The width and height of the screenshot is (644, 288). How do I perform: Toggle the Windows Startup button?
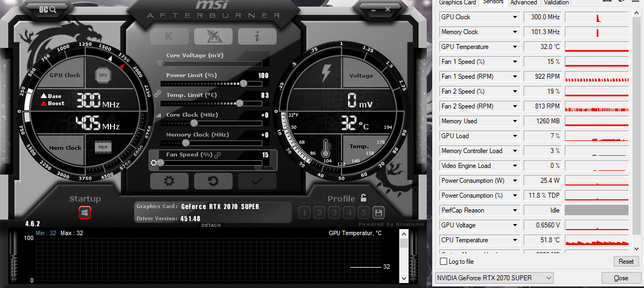point(85,213)
